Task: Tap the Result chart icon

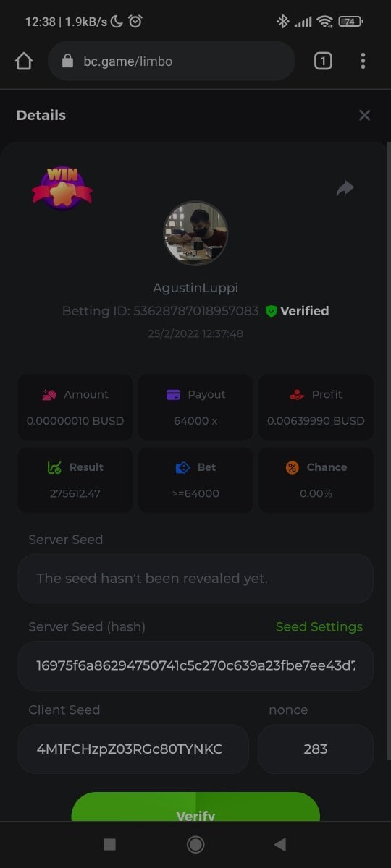Action: (x=54, y=467)
